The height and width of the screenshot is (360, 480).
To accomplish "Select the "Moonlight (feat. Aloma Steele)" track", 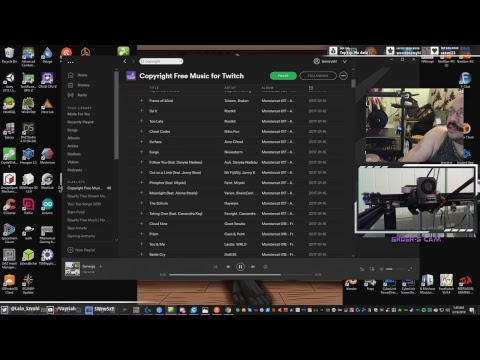I will [173, 193].
